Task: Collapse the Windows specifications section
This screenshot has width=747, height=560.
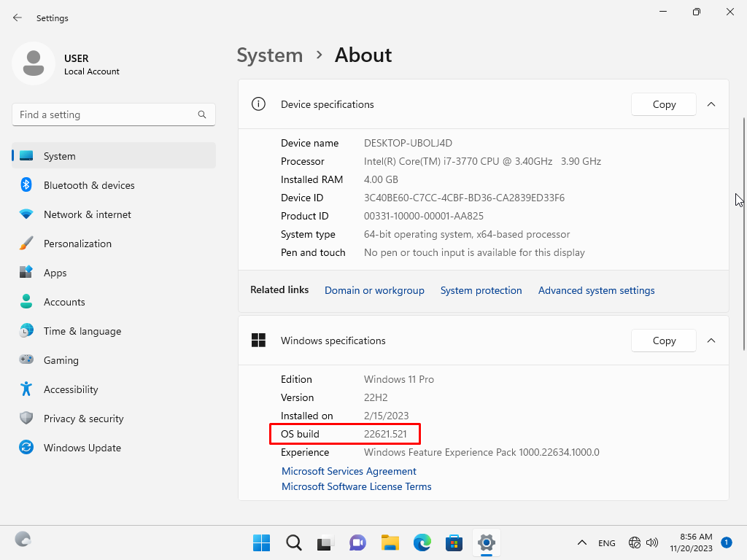Action: [711, 341]
